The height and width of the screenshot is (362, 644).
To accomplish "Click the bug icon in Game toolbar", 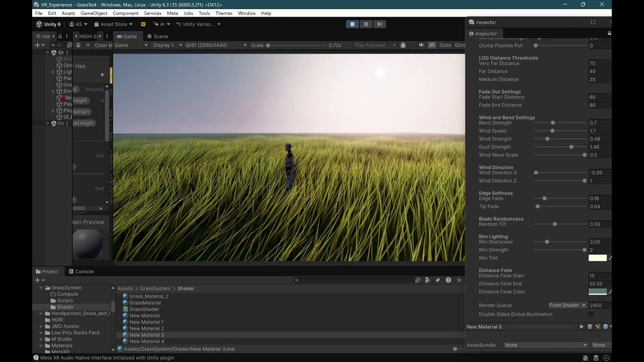I will tap(403, 46).
